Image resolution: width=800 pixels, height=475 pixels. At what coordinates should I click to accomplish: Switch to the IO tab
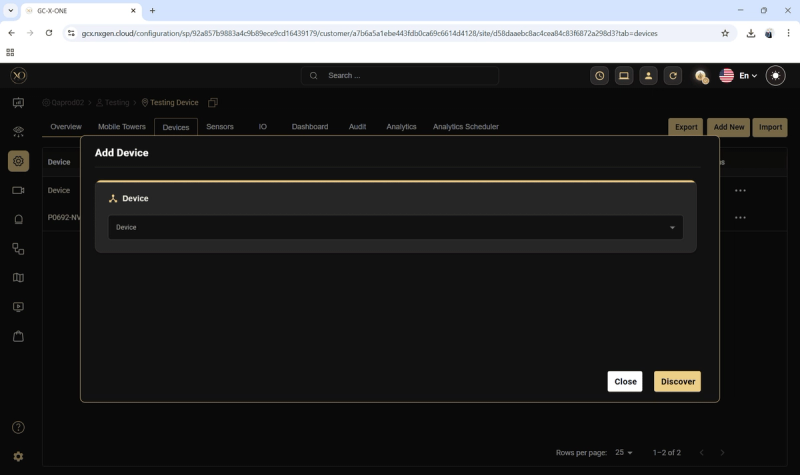pos(263,127)
